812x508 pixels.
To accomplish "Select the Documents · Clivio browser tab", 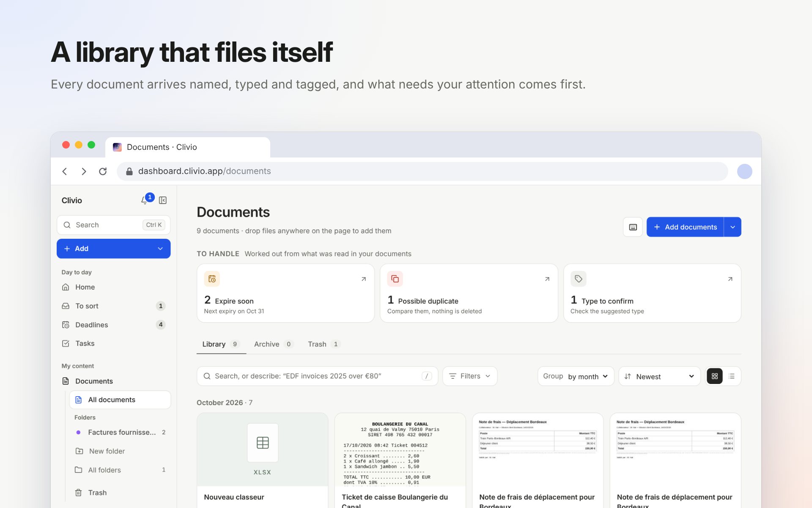I will 188,147.
